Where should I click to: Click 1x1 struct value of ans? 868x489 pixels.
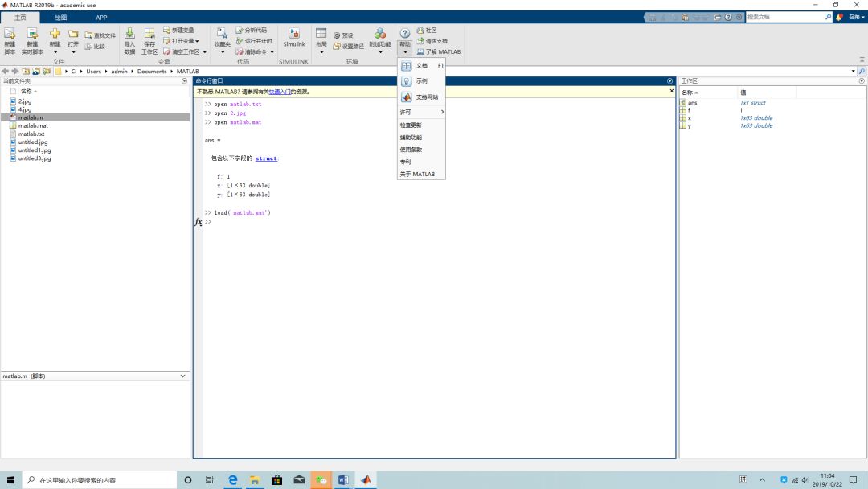752,102
